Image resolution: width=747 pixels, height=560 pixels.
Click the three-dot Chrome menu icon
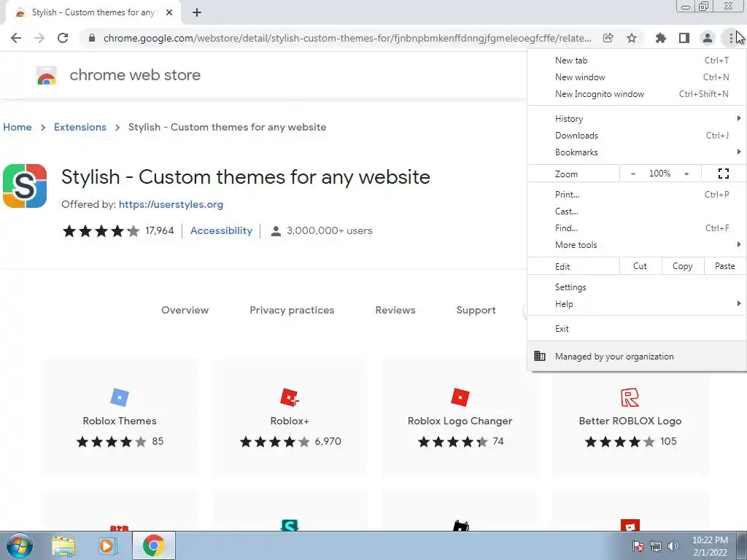click(731, 38)
